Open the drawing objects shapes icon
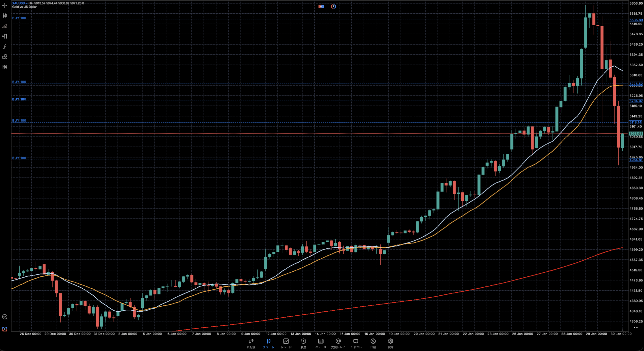The image size is (644, 351). click(5, 57)
